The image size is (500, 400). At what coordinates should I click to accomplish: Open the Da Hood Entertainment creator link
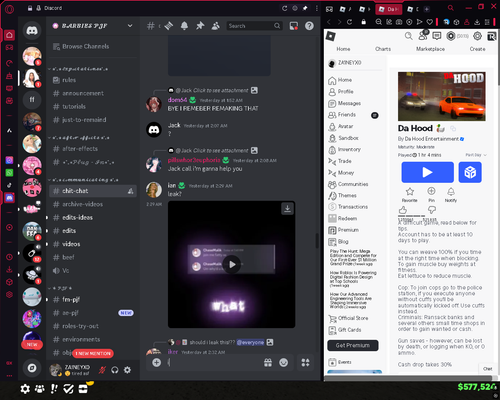coord(431,139)
